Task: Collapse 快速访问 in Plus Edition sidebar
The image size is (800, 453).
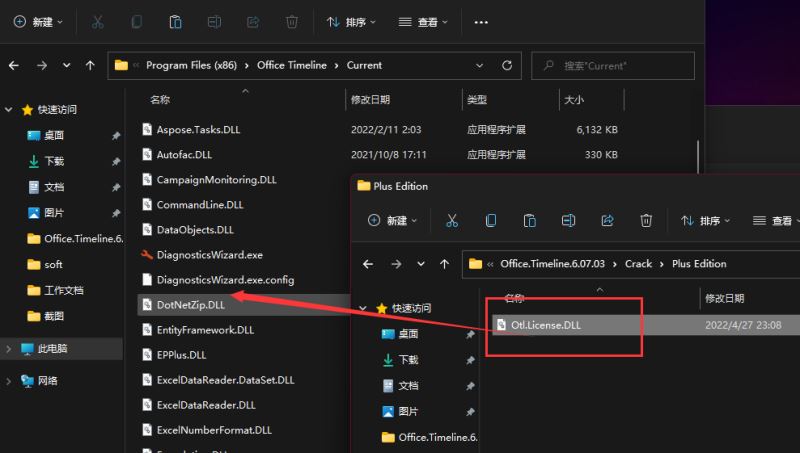Action: pos(363,308)
